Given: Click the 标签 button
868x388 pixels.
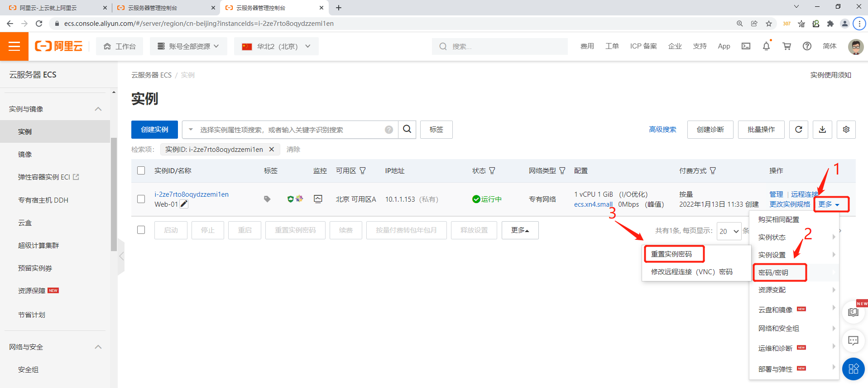Looking at the screenshot, I should 436,130.
